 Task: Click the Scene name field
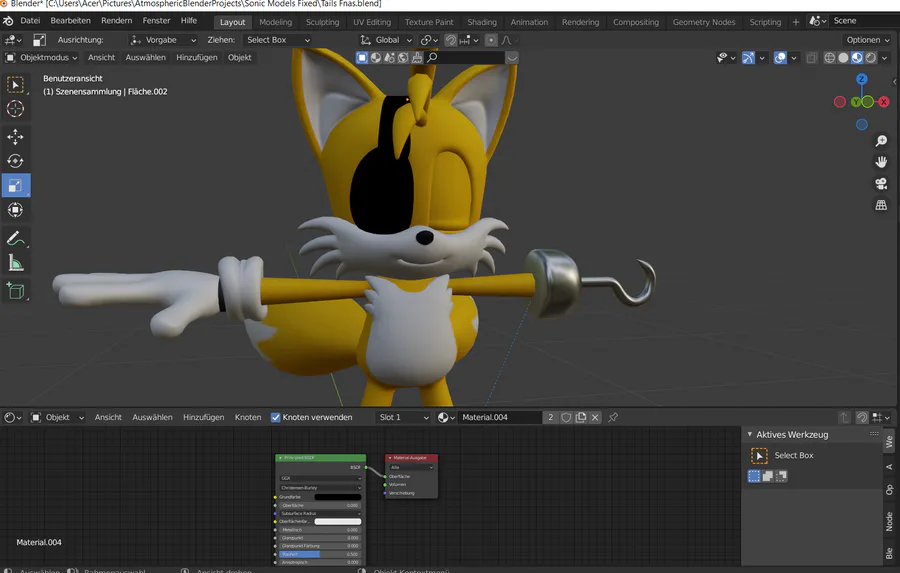(x=864, y=21)
